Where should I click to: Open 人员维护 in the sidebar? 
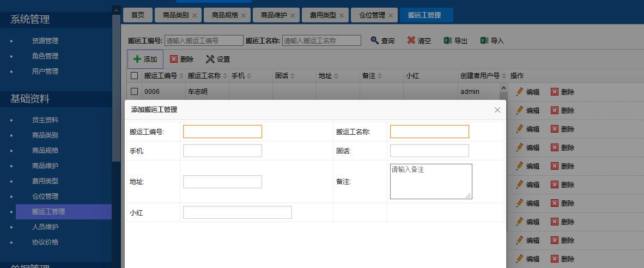45,227
